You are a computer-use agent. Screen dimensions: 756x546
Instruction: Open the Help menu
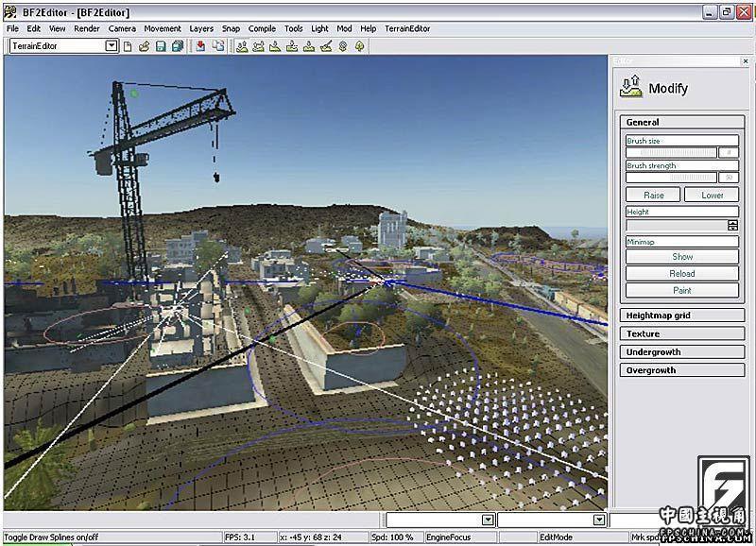(369, 28)
